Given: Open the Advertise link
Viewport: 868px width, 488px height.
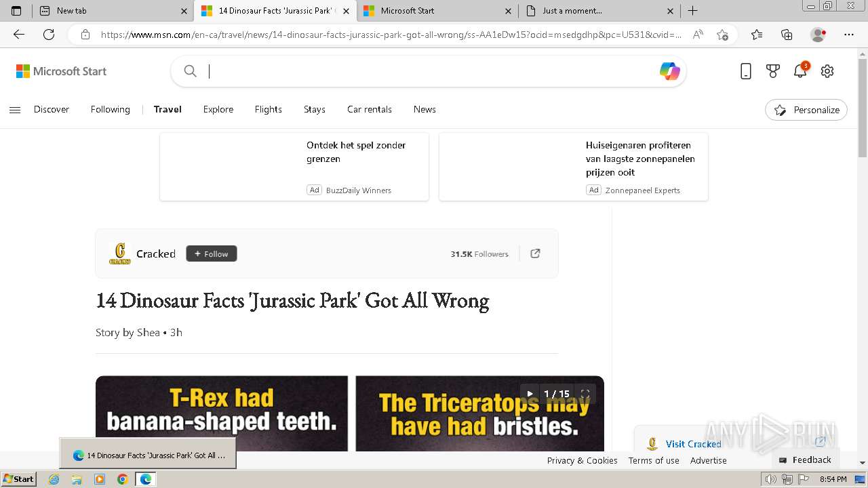Looking at the screenshot, I should 709,460.
